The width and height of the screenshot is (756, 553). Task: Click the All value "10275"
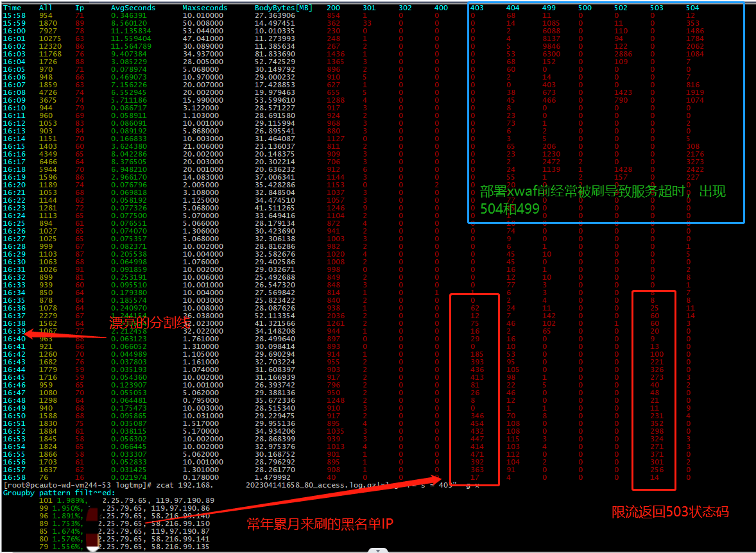click(x=50, y=38)
